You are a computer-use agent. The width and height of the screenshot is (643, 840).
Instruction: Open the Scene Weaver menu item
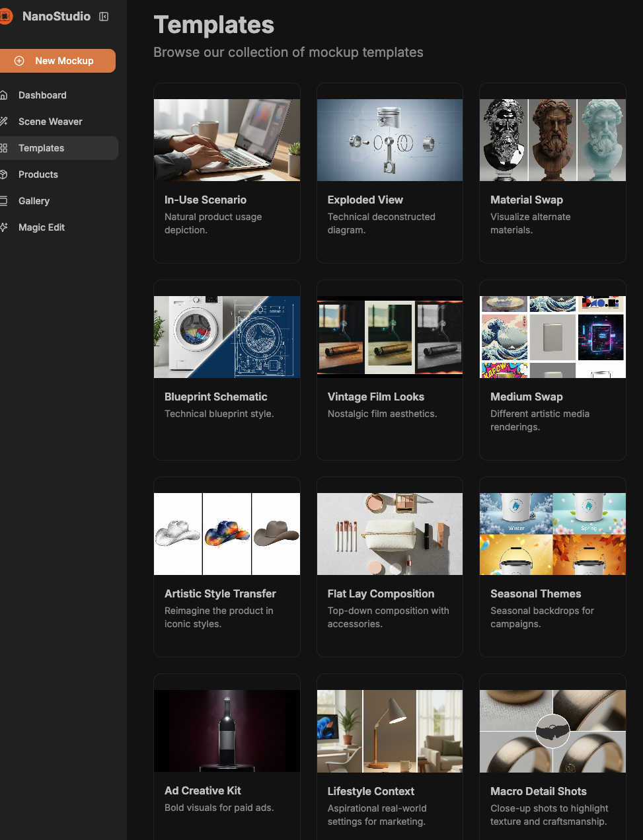(x=50, y=122)
